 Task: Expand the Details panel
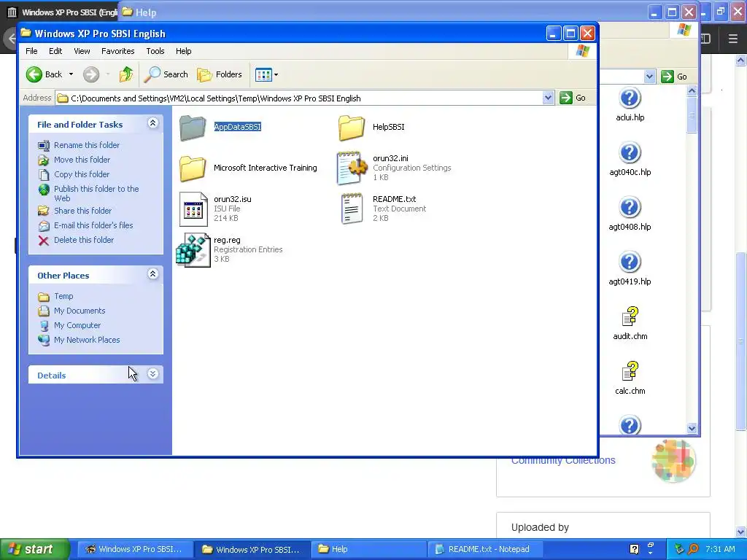click(152, 374)
